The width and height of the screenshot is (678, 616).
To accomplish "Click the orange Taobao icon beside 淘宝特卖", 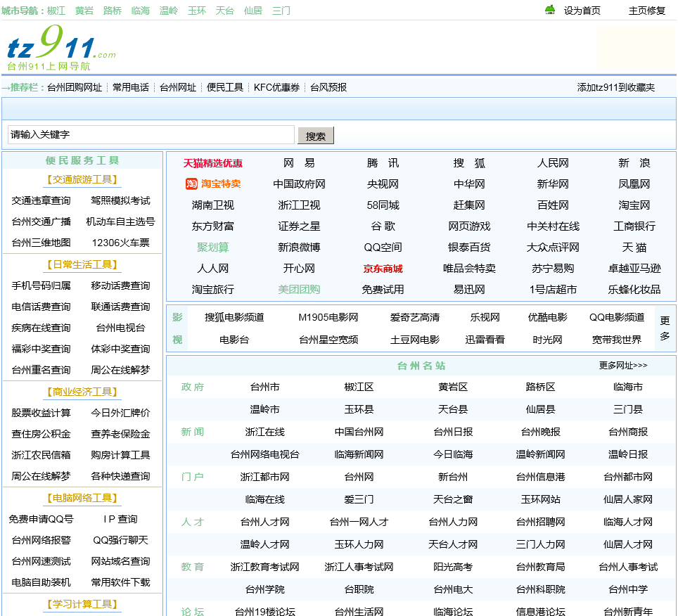I will pos(191,184).
